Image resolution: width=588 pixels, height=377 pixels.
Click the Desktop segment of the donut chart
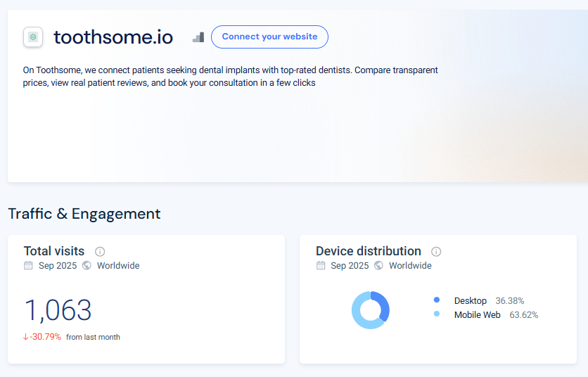[x=383, y=306]
